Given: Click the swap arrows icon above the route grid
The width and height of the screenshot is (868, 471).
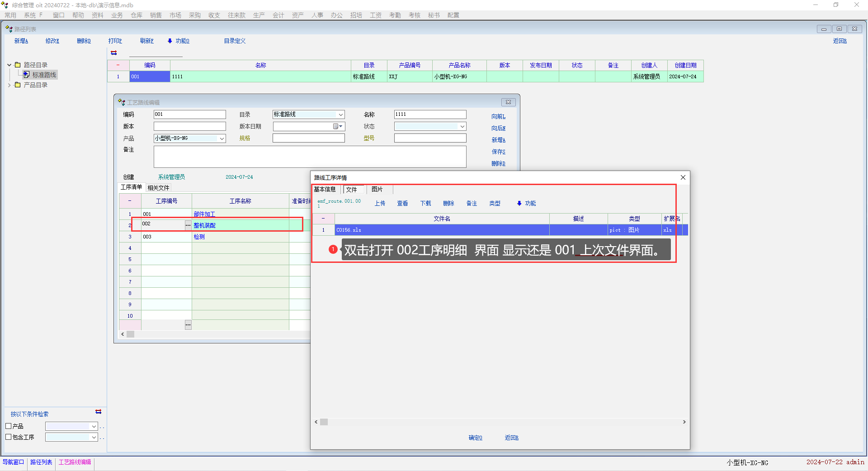Looking at the screenshot, I should tap(114, 53).
